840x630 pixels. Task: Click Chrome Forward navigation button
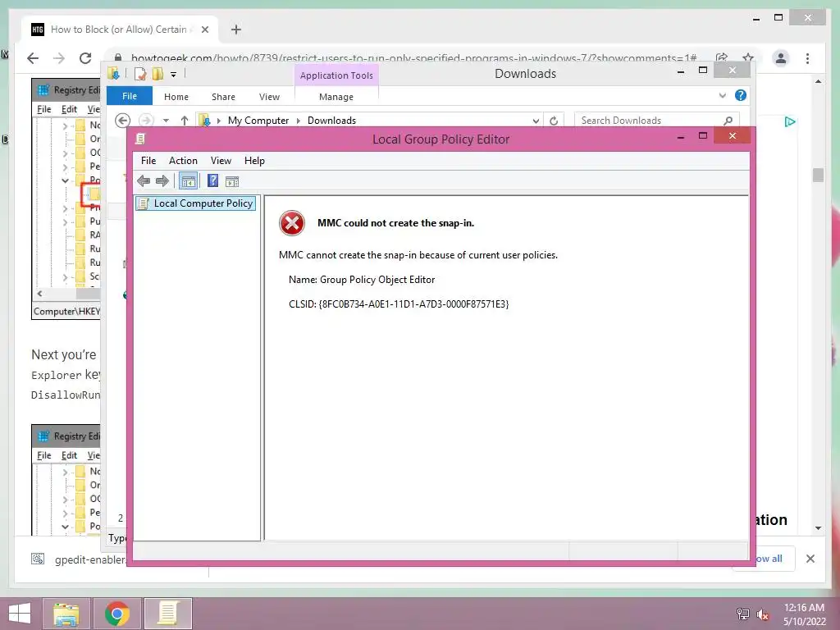click(x=59, y=58)
